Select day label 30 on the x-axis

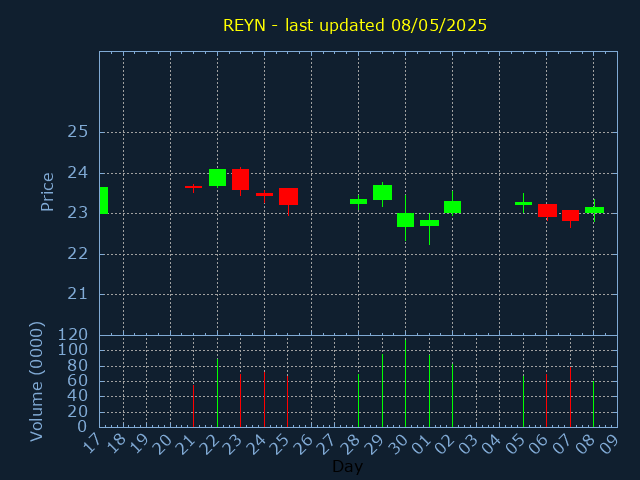[397, 444]
